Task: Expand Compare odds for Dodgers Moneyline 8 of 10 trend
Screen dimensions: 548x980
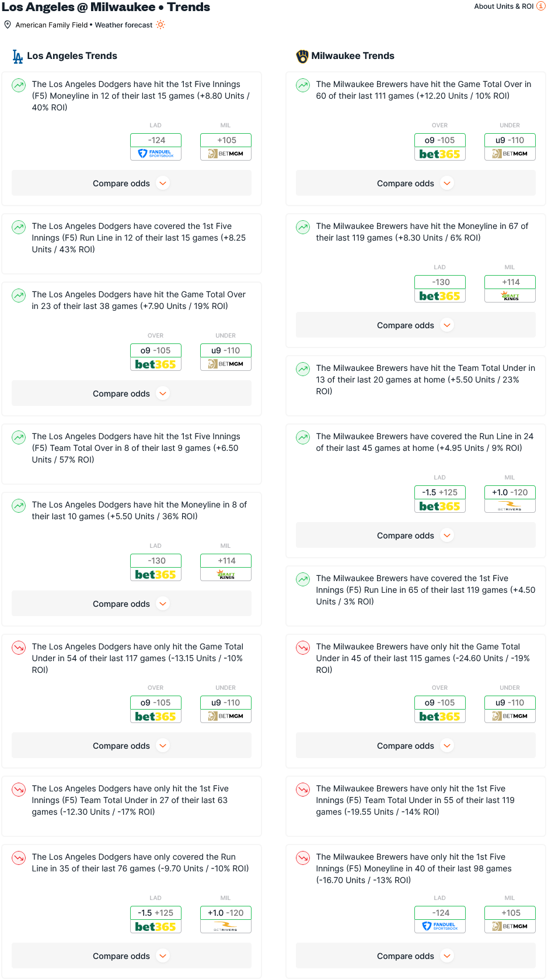Action: 131,603
